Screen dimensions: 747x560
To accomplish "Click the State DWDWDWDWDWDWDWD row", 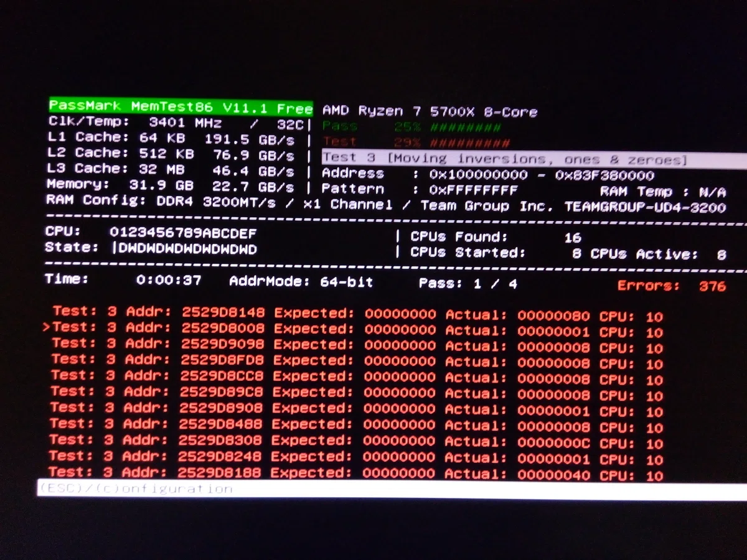I will [151, 248].
